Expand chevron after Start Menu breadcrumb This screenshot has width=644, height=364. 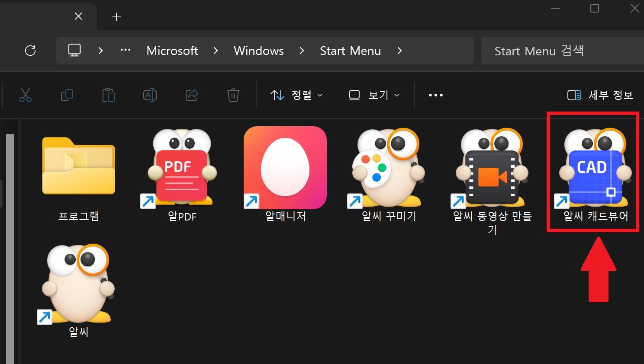pyautogui.click(x=399, y=51)
